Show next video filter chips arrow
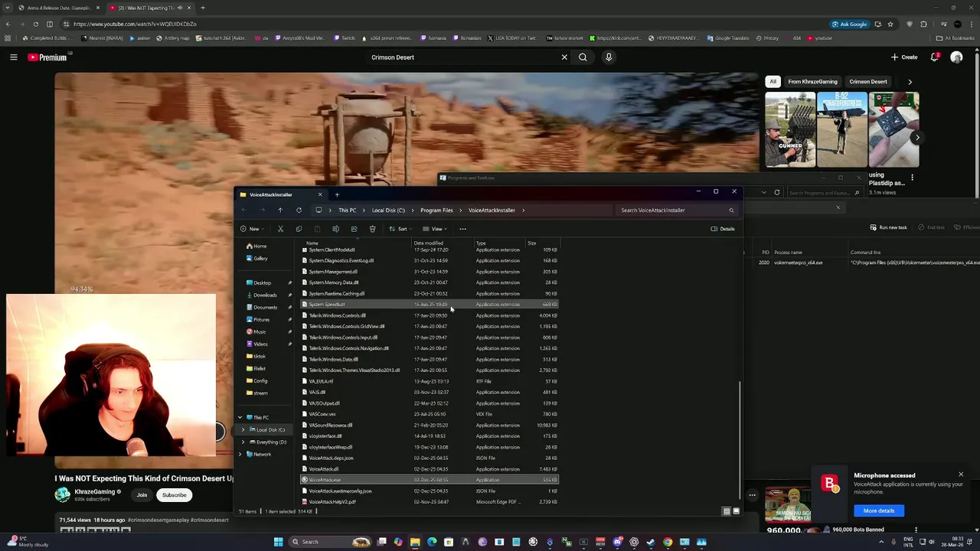 910,82
